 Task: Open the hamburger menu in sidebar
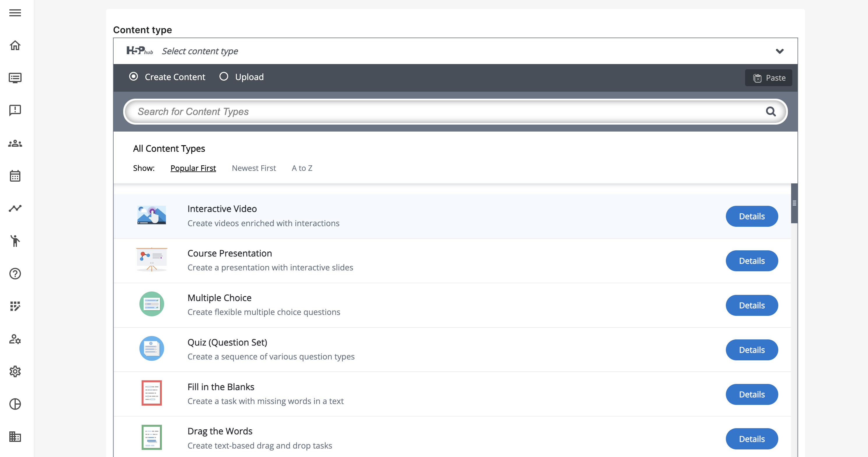[15, 13]
